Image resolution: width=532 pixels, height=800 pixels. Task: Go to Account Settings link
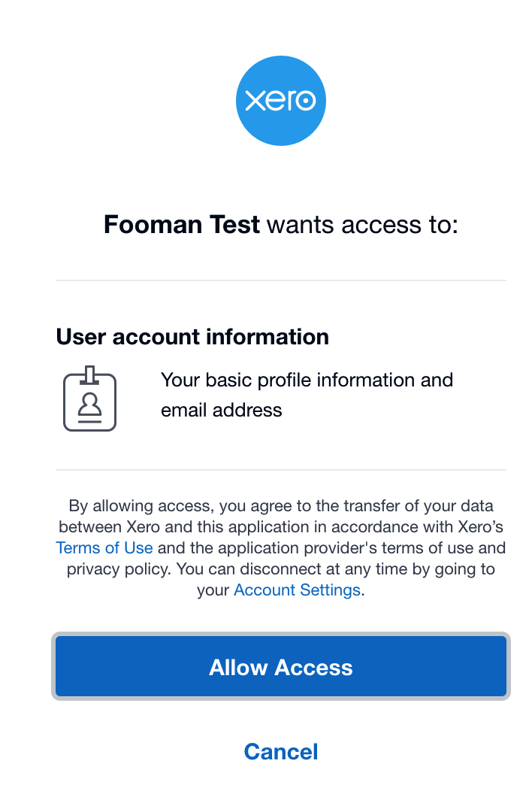tap(297, 589)
